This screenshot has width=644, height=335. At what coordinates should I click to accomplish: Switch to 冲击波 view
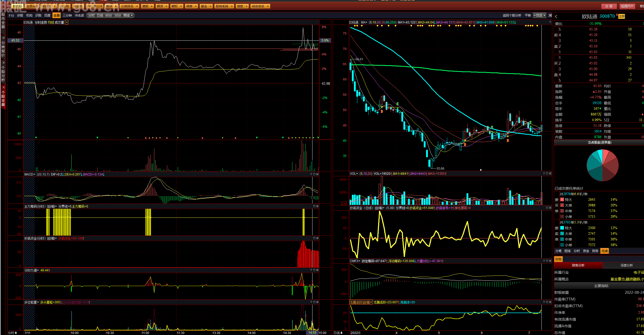[x=79, y=15]
